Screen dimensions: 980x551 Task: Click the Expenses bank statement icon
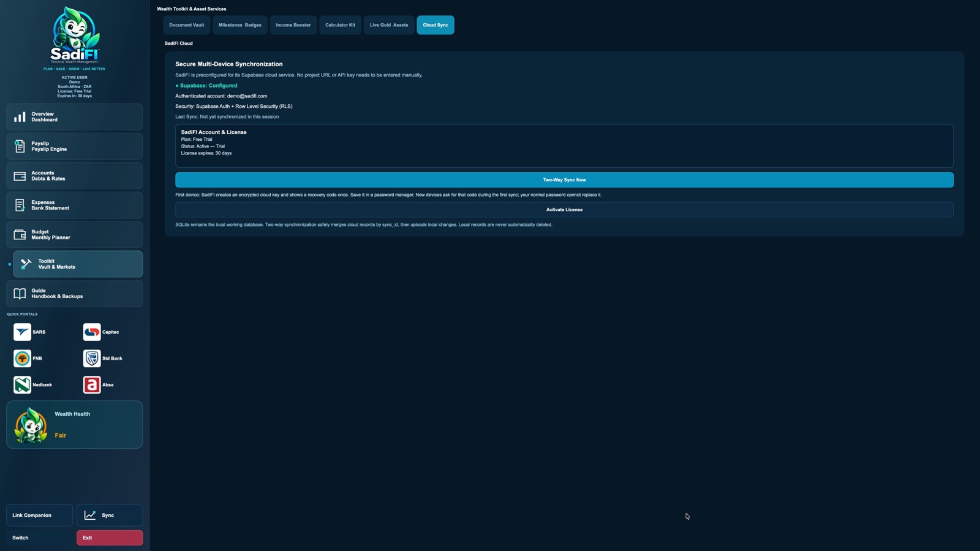20,205
